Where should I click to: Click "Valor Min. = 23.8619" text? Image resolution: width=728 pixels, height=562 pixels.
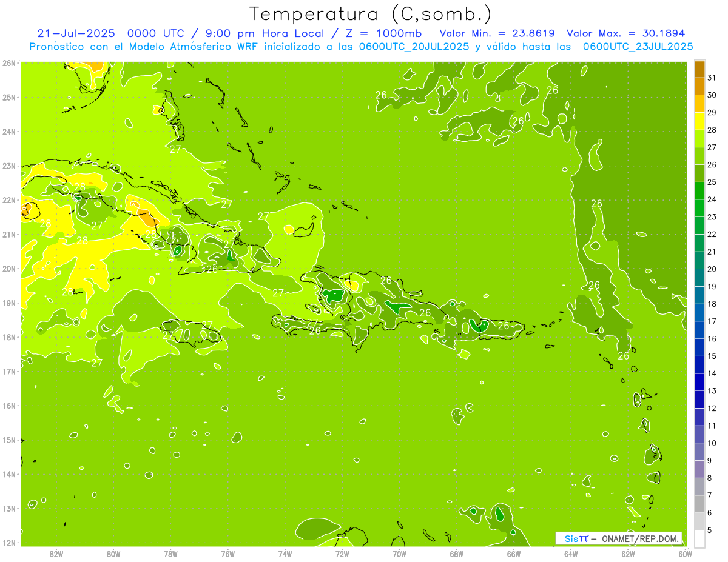click(497, 33)
